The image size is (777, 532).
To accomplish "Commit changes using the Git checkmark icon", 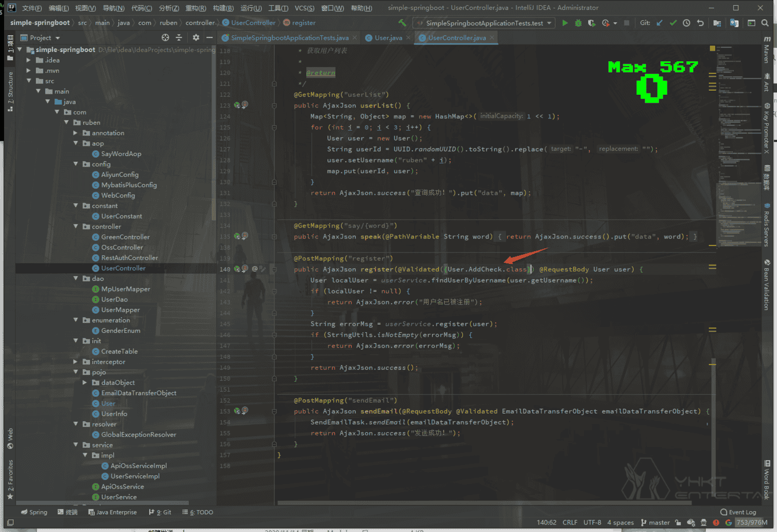I will 673,23.
